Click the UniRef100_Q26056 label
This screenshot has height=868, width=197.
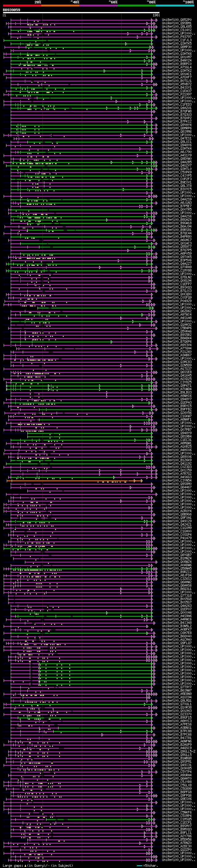(x=177, y=413)
